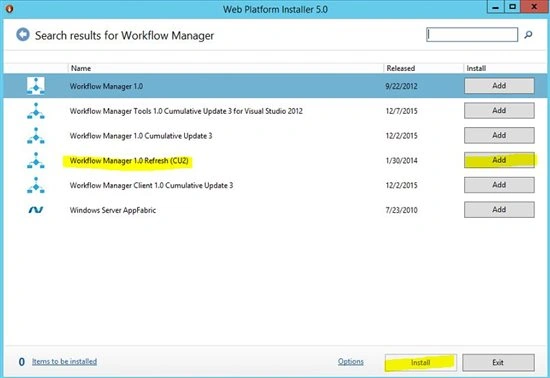This screenshot has height=378, width=550.
Task: Click the 12/7/2015 release date
Action: coord(402,111)
